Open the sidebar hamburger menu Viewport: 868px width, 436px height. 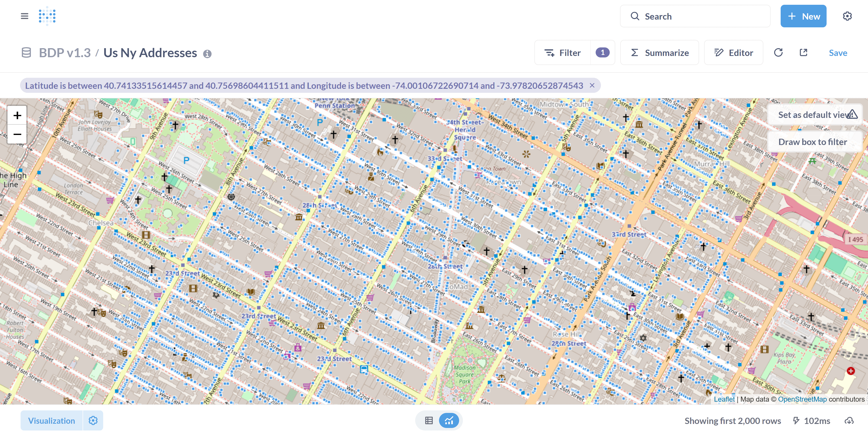[x=24, y=16]
